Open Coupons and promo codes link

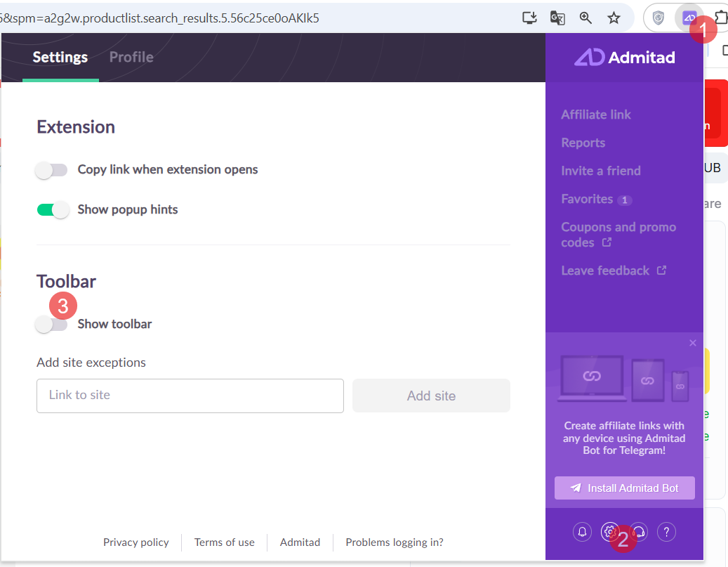[618, 235]
